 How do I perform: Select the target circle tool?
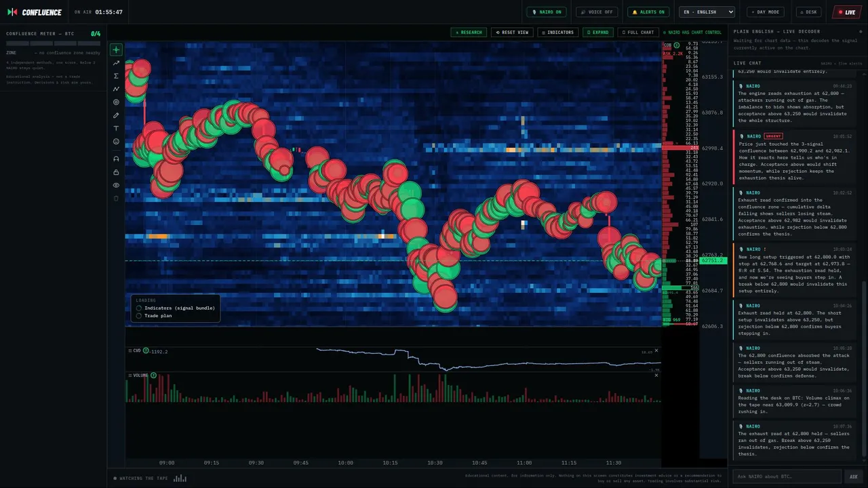pyautogui.click(x=116, y=102)
